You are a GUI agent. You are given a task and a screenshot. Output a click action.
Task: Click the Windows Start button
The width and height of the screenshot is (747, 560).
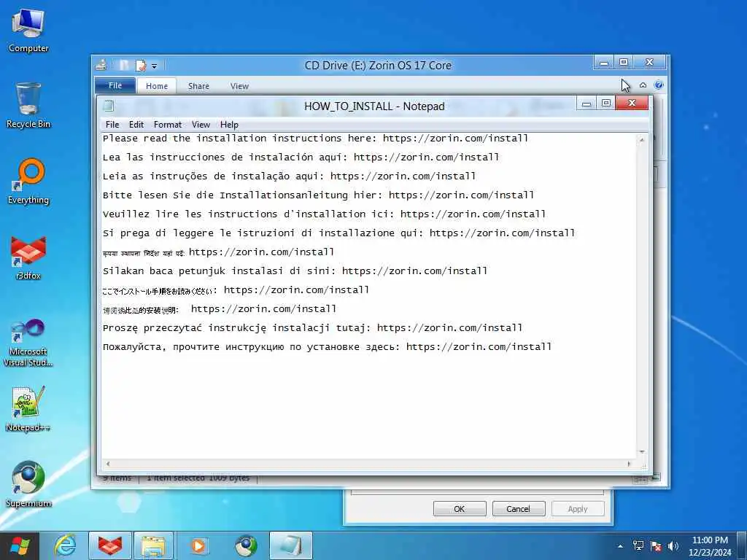click(20, 545)
